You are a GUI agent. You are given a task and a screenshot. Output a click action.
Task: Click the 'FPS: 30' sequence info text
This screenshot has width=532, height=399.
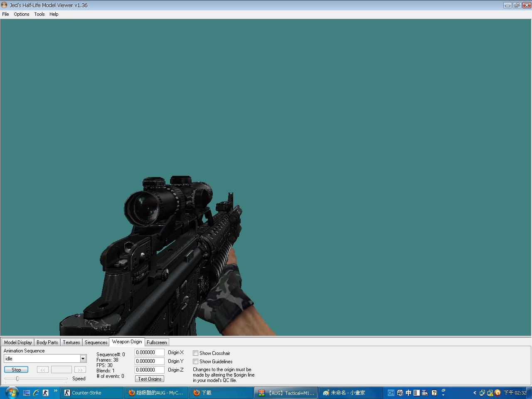click(x=104, y=365)
